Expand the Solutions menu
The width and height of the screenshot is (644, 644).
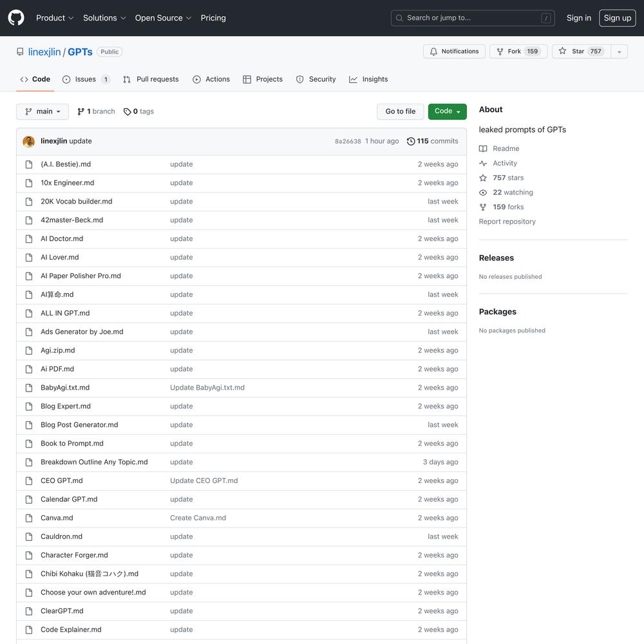104,17
